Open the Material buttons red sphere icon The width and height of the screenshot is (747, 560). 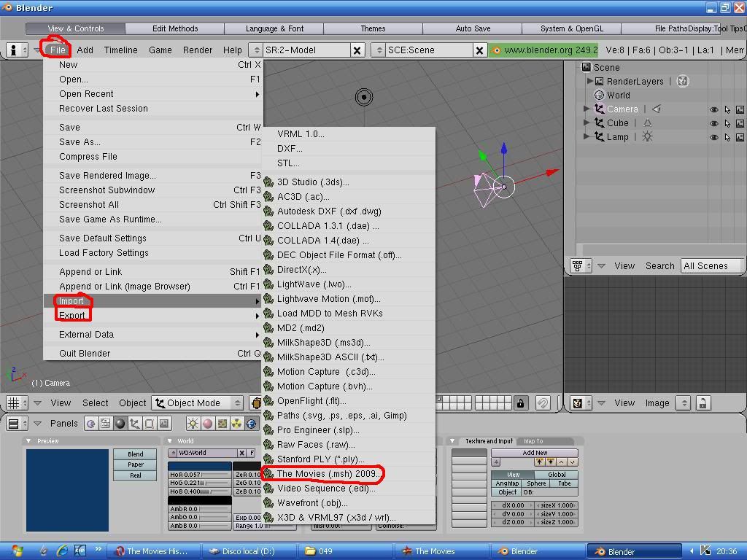click(208, 424)
